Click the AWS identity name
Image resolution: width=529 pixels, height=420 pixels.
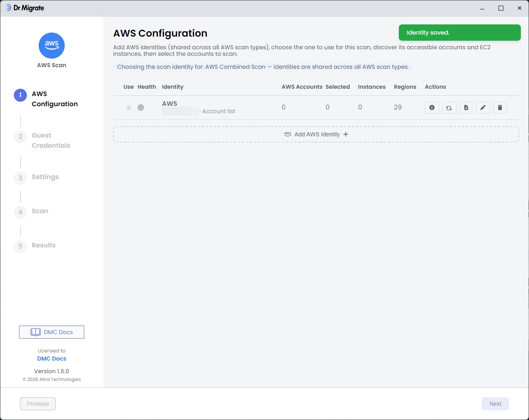coord(170,104)
